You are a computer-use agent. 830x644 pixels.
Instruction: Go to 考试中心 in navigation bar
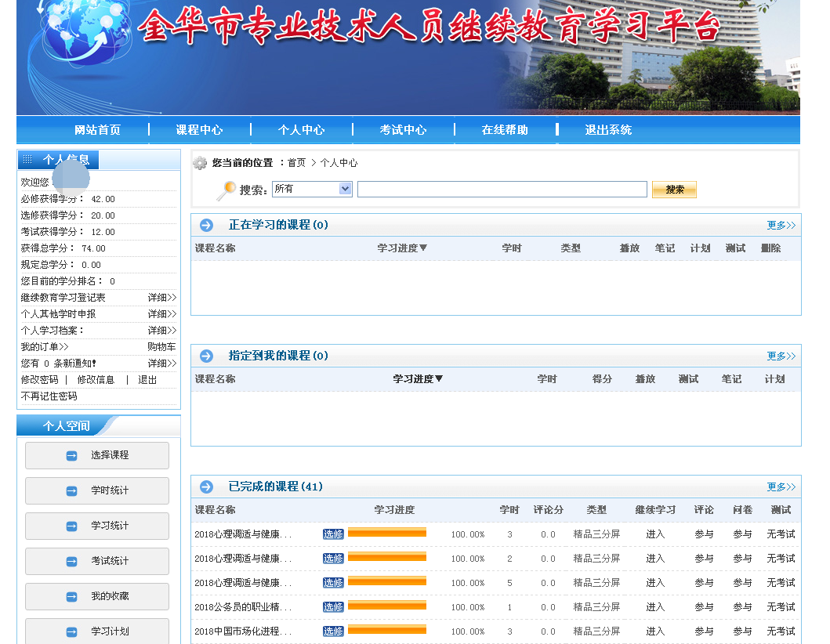pyautogui.click(x=403, y=130)
